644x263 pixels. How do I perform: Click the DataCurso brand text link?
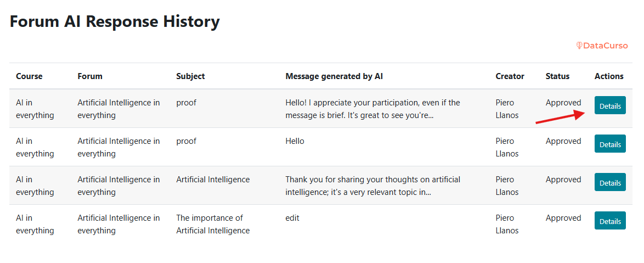point(605,46)
